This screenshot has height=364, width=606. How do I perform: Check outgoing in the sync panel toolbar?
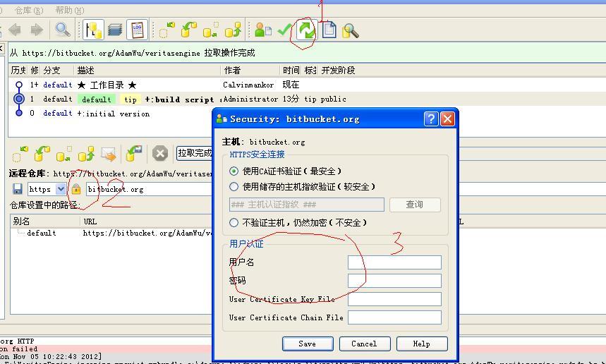click(x=64, y=153)
